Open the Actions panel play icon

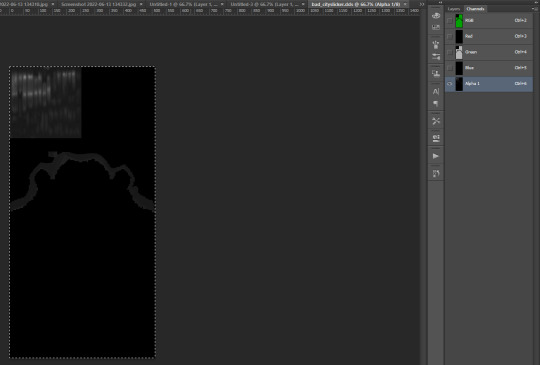[436, 156]
